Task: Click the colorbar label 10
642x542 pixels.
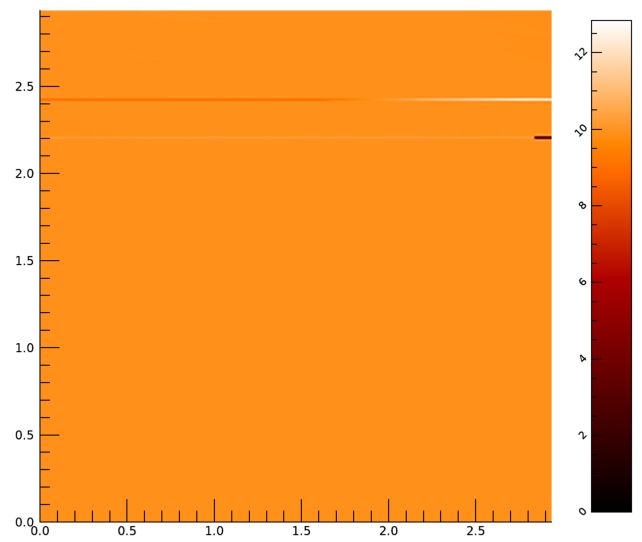Action: pos(581,130)
